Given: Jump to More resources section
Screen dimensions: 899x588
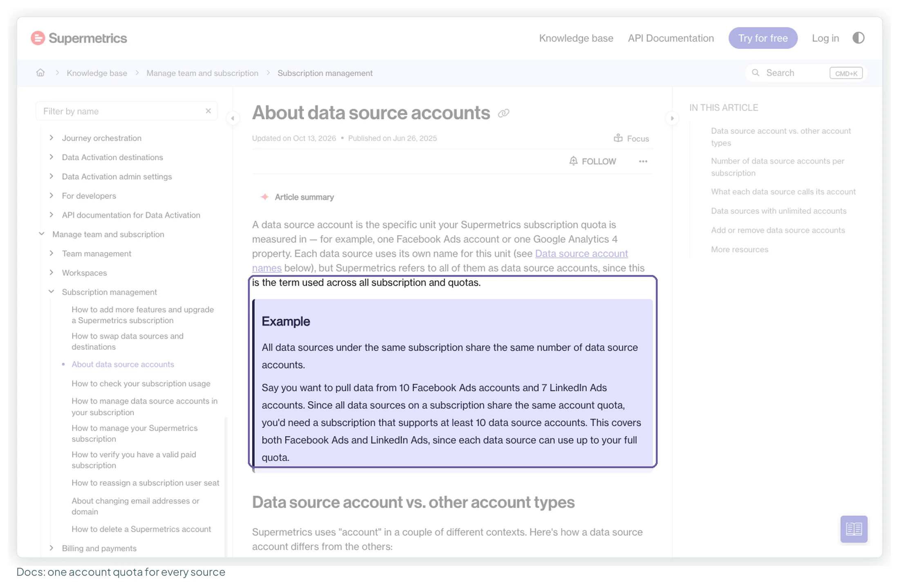Looking at the screenshot, I should point(739,249).
